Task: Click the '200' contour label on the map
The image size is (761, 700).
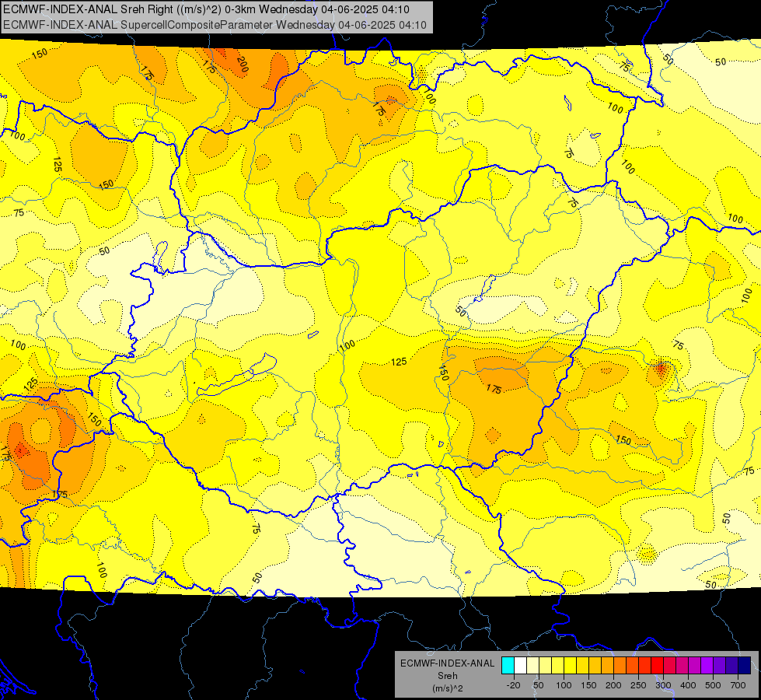Action: pyautogui.click(x=243, y=64)
